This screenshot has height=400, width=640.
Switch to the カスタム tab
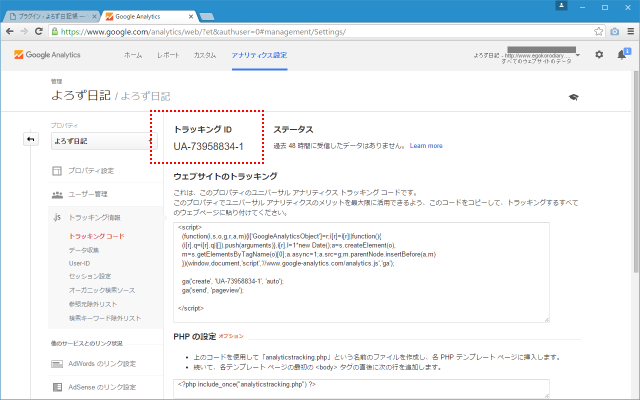tap(205, 54)
